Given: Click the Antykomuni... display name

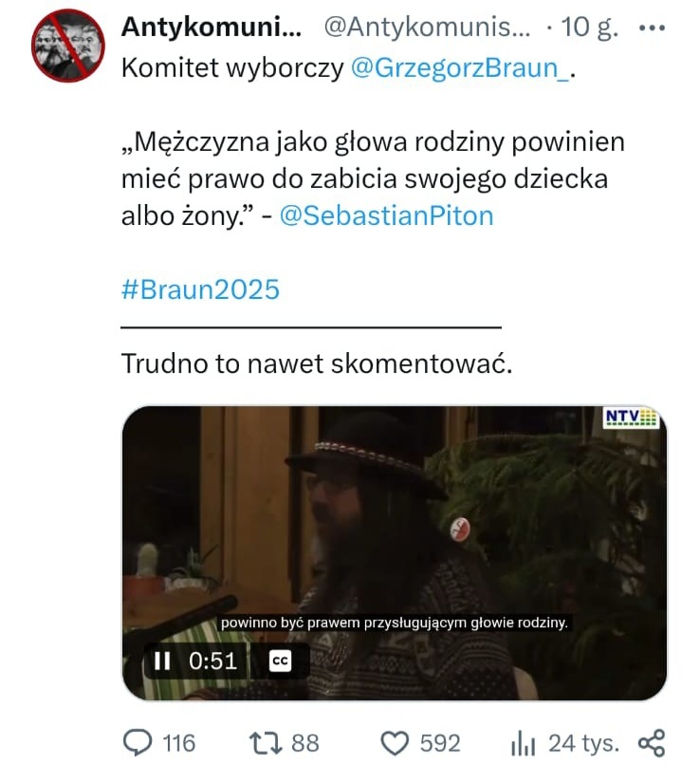Looking at the screenshot, I should tap(212, 27).
